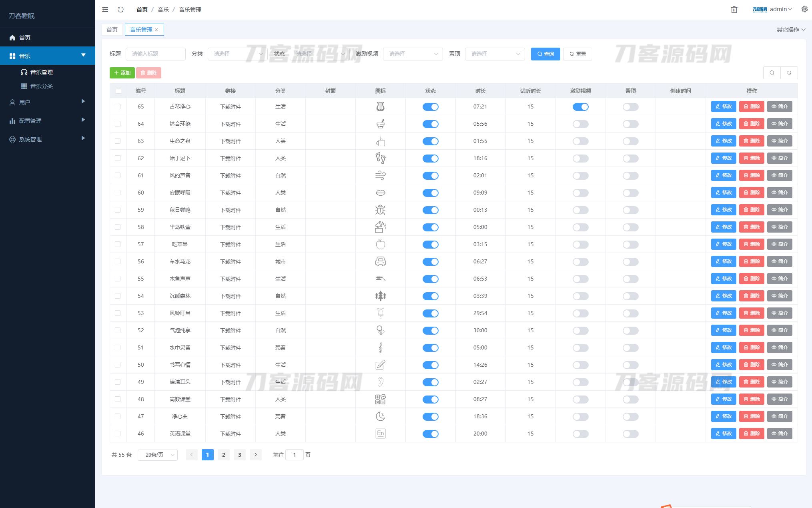Click the green 添加 add button
The image size is (812, 508).
[x=122, y=73]
